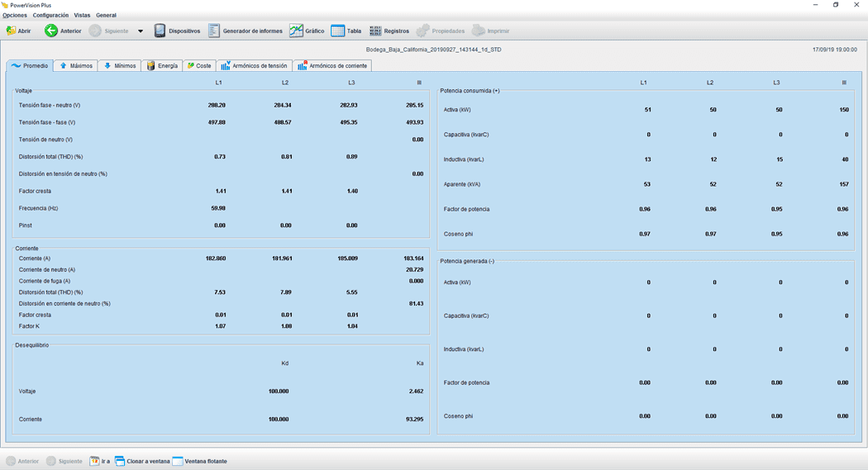Viewport: 868px width, 470px height.
Task: Select the L3 current THD value 5.55
Action: (x=351, y=292)
